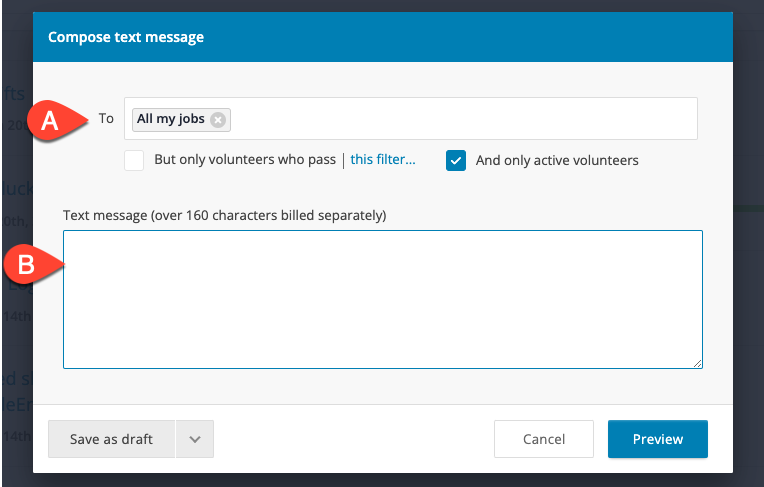Remove the 'All my jobs' recipient tag
Viewport: 764px width, 487px height.
coord(218,120)
